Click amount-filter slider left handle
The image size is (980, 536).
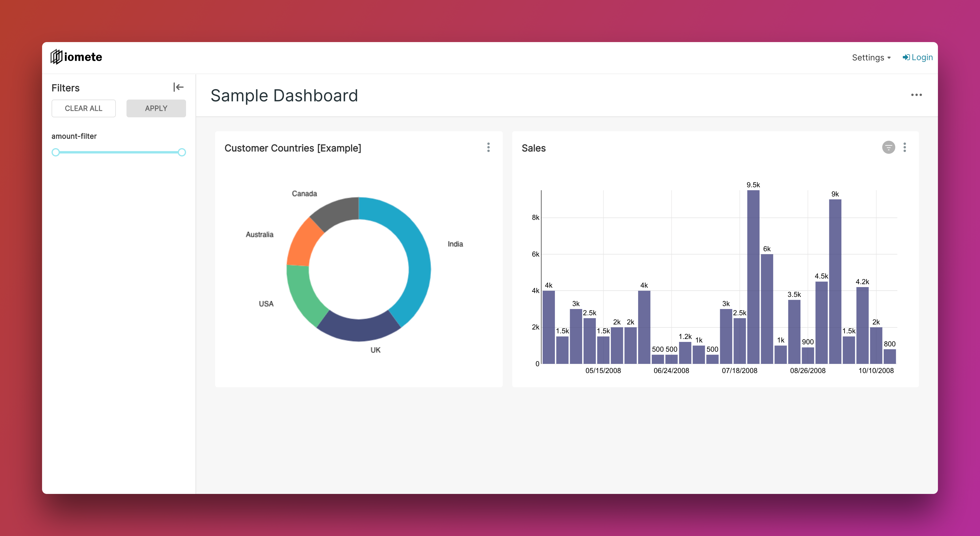[55, 152]
